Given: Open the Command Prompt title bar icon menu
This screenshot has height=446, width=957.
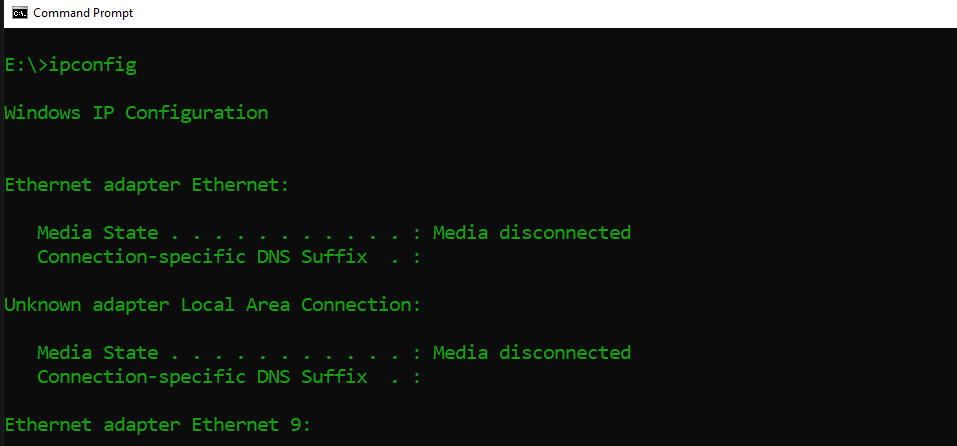Looking at the screenshot, I should (x=20, y=13).
